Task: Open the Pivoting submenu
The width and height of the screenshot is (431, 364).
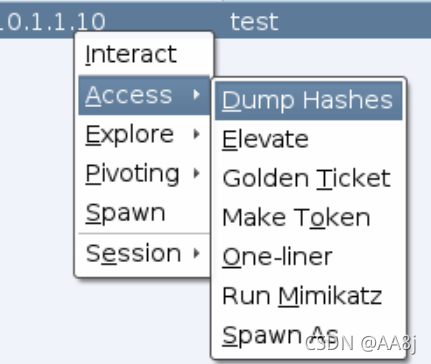Action: click(144, 173)
